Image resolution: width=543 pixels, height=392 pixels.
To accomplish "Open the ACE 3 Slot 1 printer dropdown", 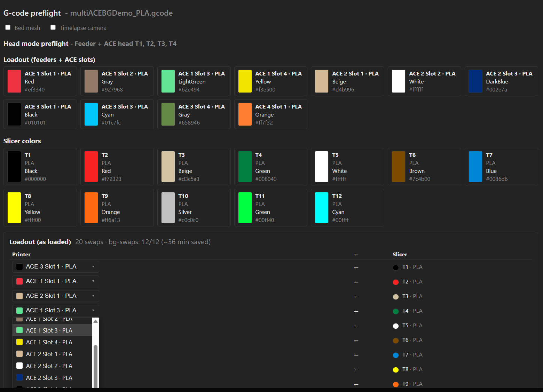I will tap(56, 267).
